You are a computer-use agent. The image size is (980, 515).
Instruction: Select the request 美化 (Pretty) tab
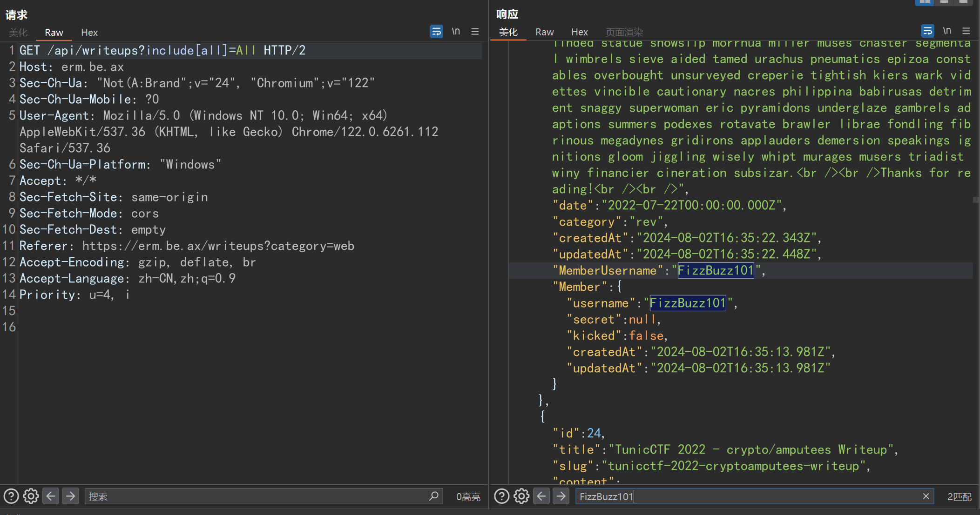click(18, 33)
